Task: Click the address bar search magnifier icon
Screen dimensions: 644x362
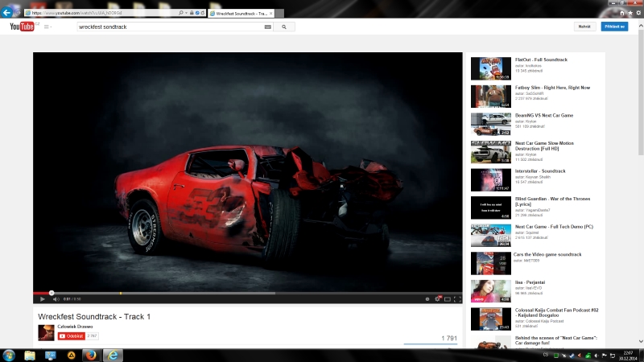Action: (180, 13)
